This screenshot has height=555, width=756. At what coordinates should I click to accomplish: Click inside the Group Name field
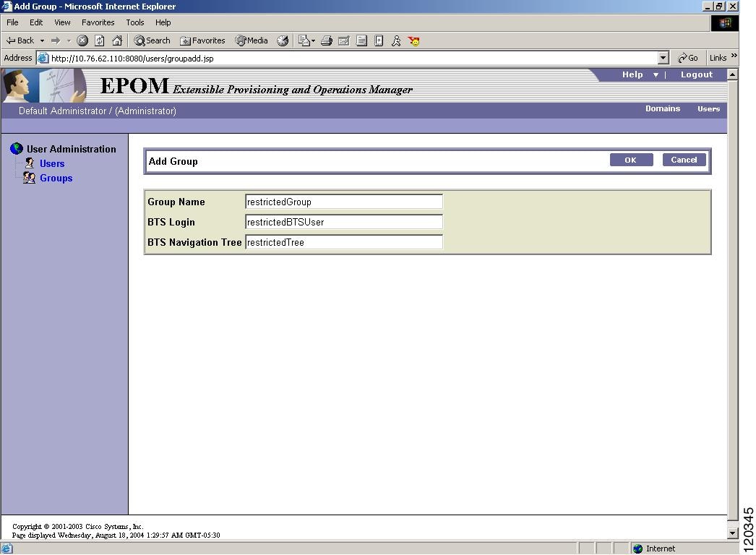coord(343,202)
